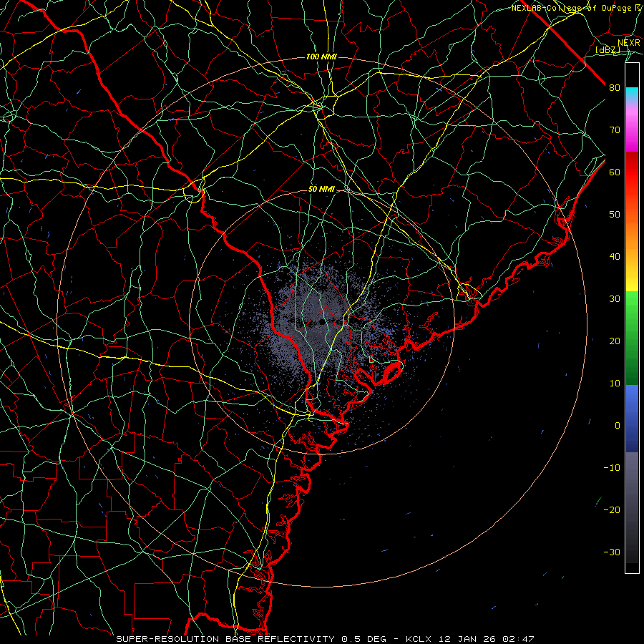Click the 80 value on dBZ scale
The width and height of the screenshot is (644, 644).
click(615, 88)
